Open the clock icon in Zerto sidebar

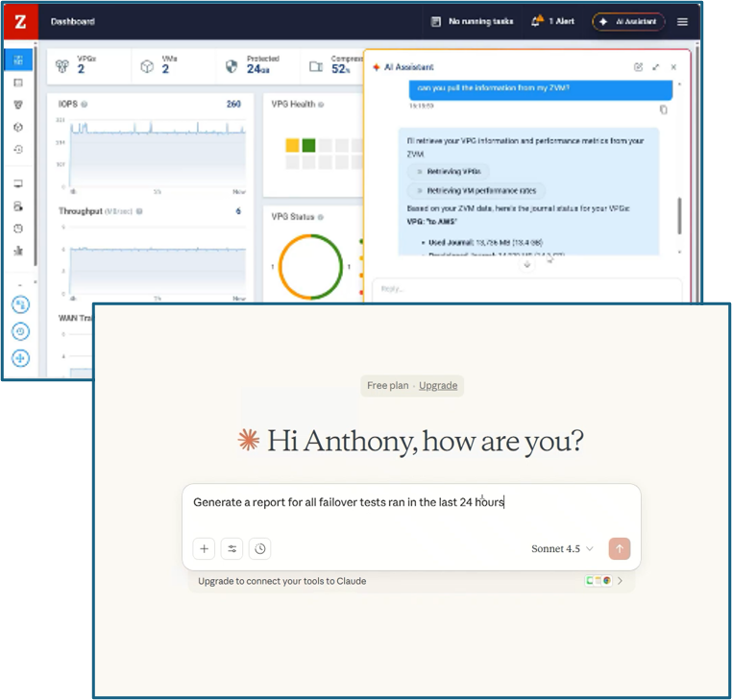coord(18,229)
